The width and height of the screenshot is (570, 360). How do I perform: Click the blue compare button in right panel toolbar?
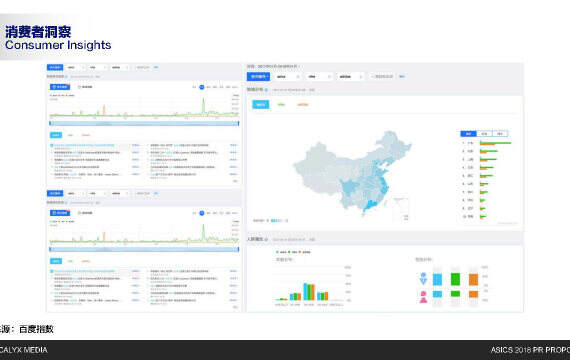coord(258,77)
